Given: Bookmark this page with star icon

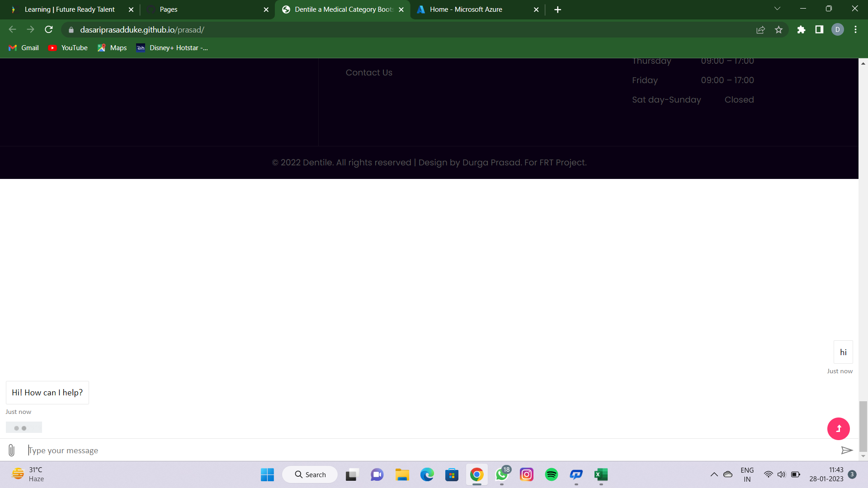Looking at the screenshot, I should (778, 30).
